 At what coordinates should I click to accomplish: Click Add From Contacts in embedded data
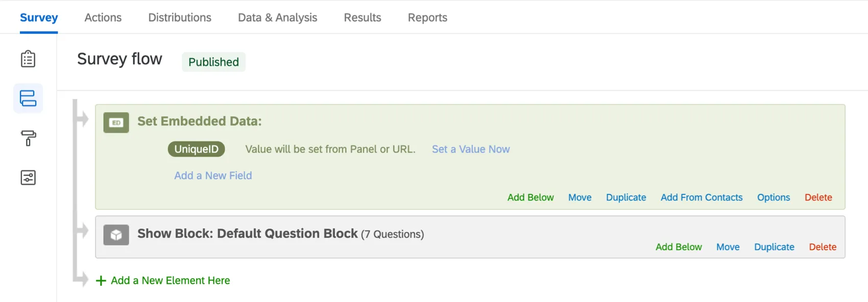tap(701, 197)
